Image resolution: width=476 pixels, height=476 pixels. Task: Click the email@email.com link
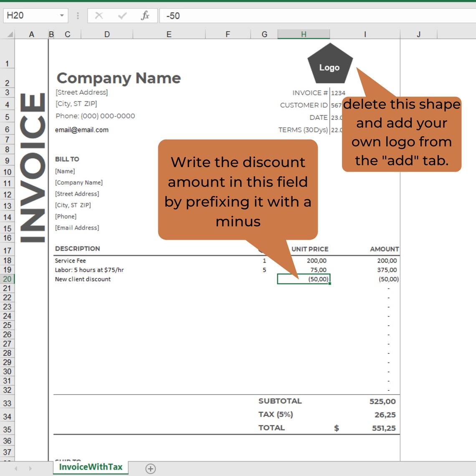click(x=81, y=130)
